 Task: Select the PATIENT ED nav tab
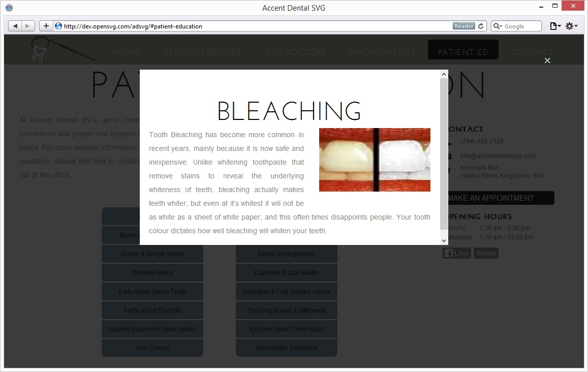(x=463, y=50)
